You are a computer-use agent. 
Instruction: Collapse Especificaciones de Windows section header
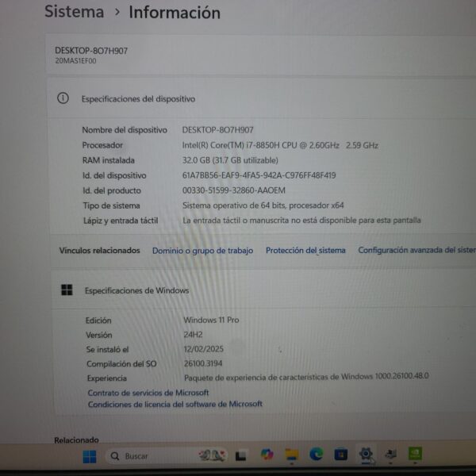(x=264, y=290)
